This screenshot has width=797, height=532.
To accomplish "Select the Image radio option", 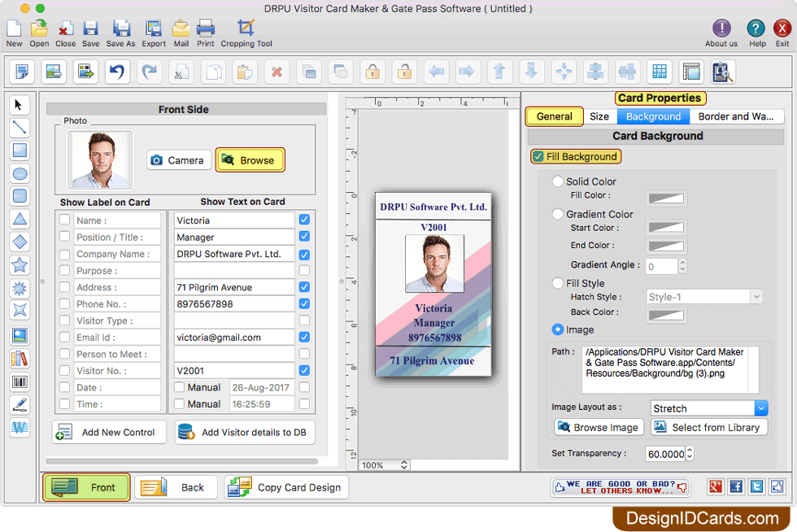I will 558,329.
